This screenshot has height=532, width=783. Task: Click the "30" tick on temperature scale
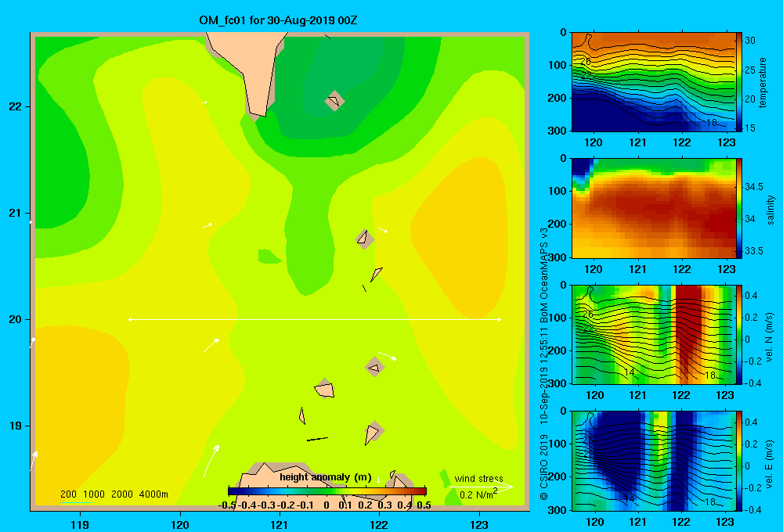[x=750, y=41]
